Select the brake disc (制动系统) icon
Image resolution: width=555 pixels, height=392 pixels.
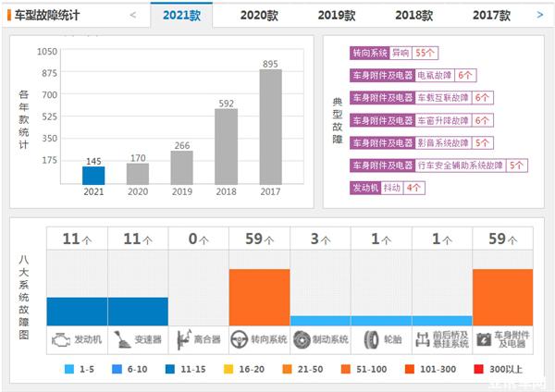tap(302, 339)
